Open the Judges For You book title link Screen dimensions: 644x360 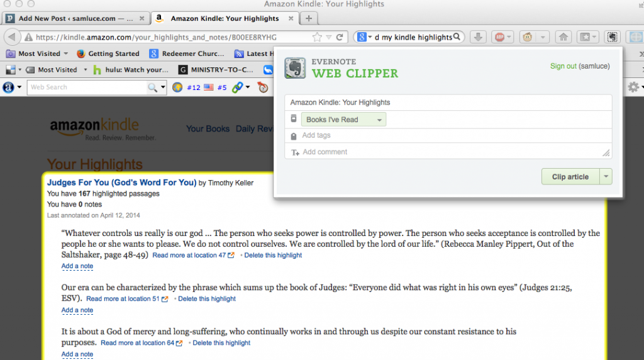(x=121, y=183)
